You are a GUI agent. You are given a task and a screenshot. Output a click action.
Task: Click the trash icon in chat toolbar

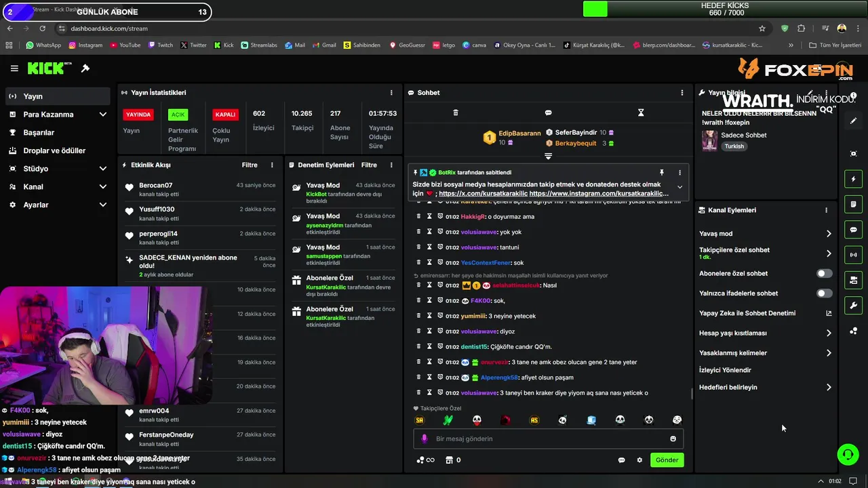click(x=456, y=113)
